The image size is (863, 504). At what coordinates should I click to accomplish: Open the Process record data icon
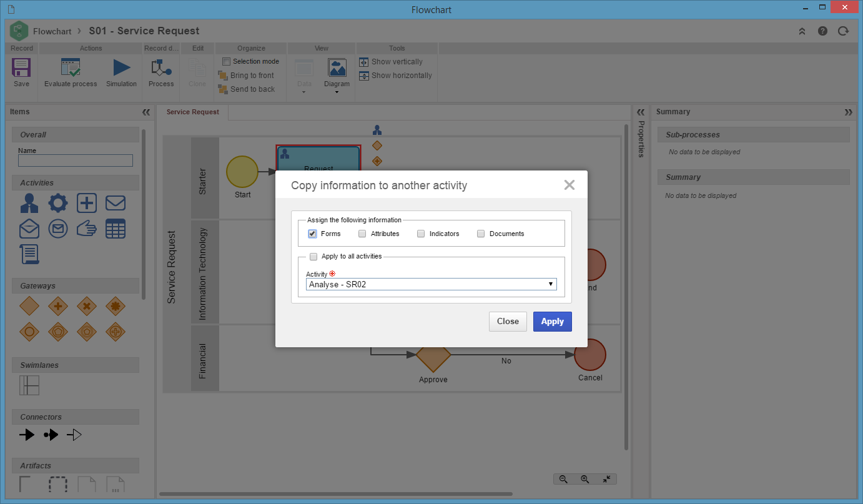point(160,67)
